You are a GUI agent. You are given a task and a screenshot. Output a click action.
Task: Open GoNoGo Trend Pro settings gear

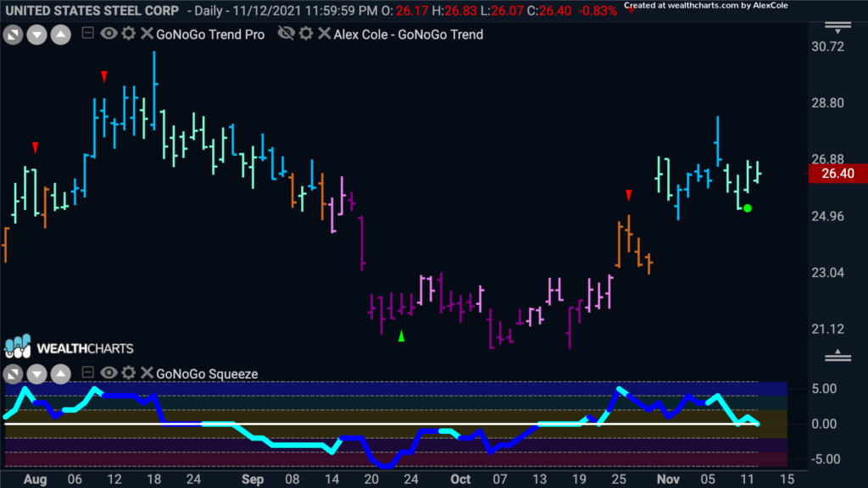click(129, 34)
